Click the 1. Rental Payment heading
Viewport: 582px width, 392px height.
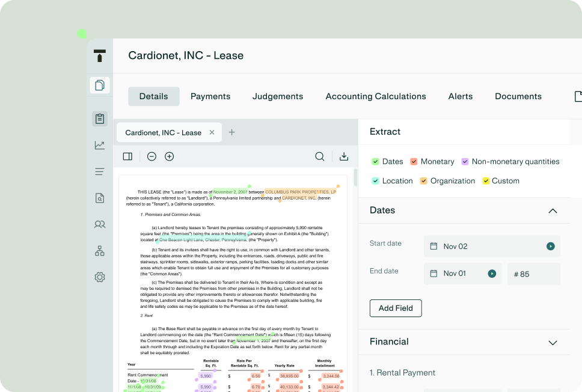click(x=402, y=373)
